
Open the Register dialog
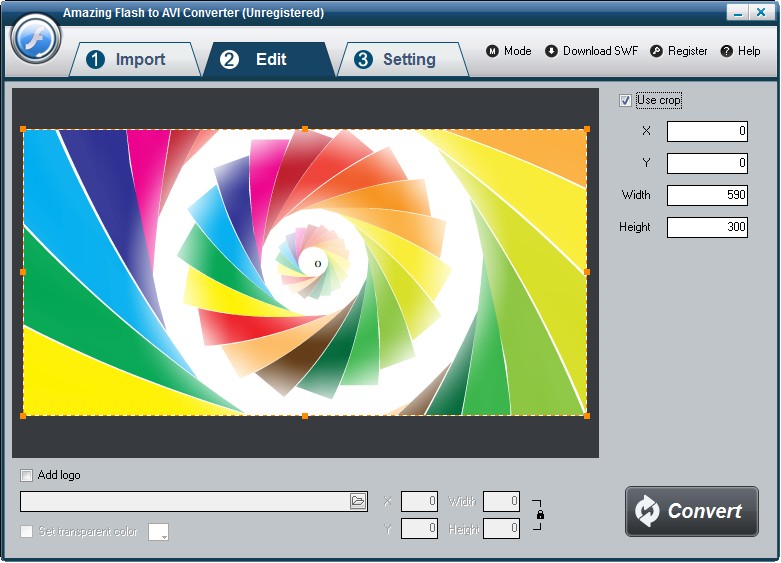(678, 51)
